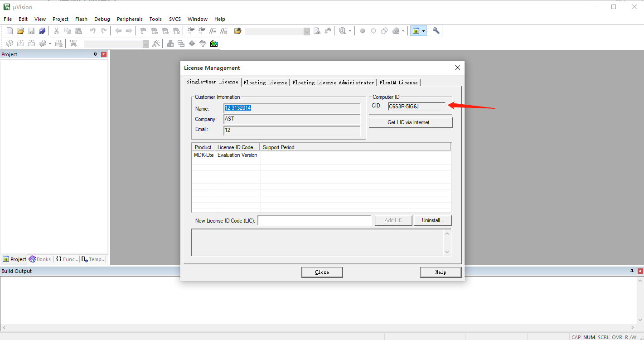Click the Navigate Forwards arrow

129,31
